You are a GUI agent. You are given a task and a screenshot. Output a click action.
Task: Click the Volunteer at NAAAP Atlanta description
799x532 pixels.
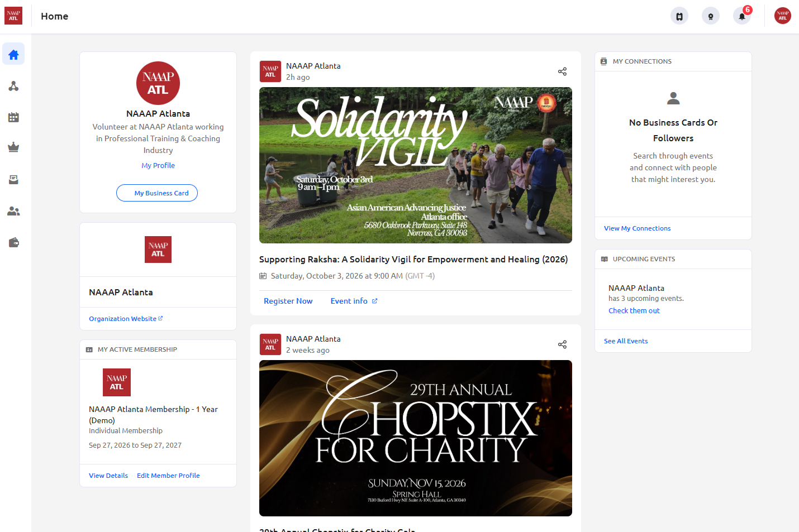158,138
